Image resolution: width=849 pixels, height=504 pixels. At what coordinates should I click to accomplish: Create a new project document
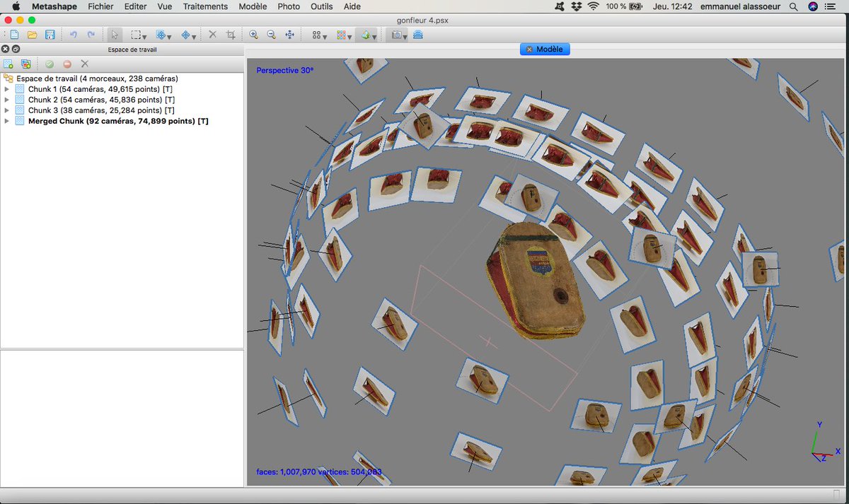click(14, 35)
